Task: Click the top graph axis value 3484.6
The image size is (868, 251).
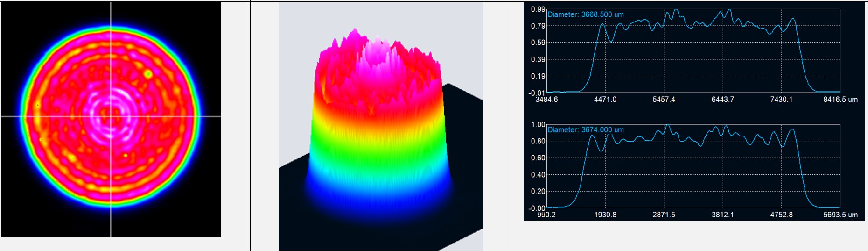Action: coord(546,100)
